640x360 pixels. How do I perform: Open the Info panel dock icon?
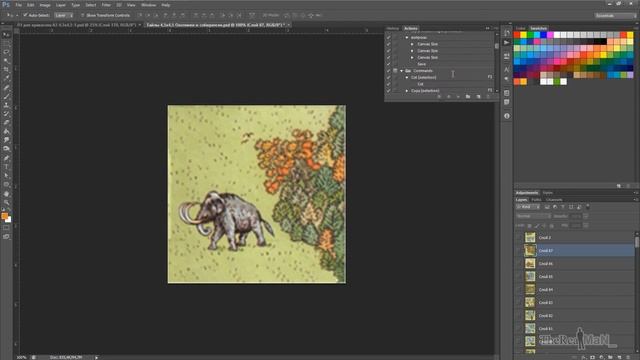coord(507,116)
